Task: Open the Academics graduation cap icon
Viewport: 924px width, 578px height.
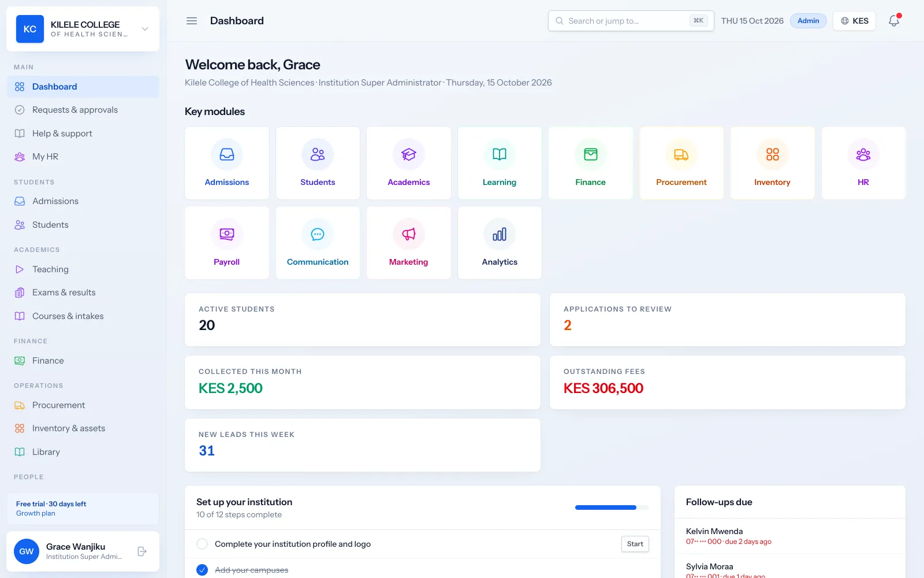Action: (409, 154)
